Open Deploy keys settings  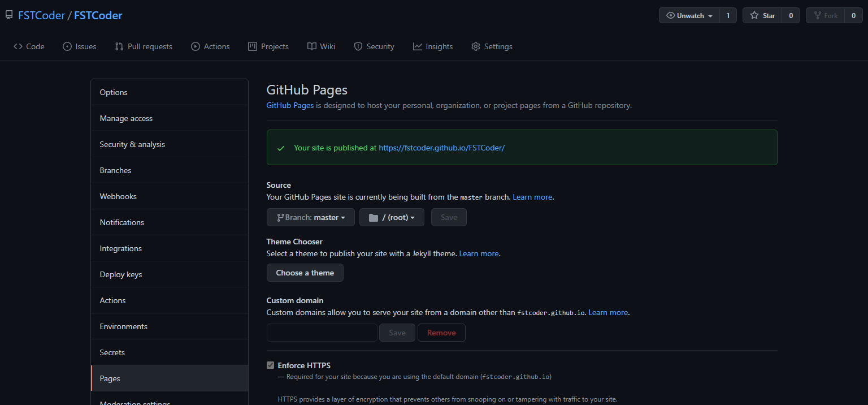170,274
